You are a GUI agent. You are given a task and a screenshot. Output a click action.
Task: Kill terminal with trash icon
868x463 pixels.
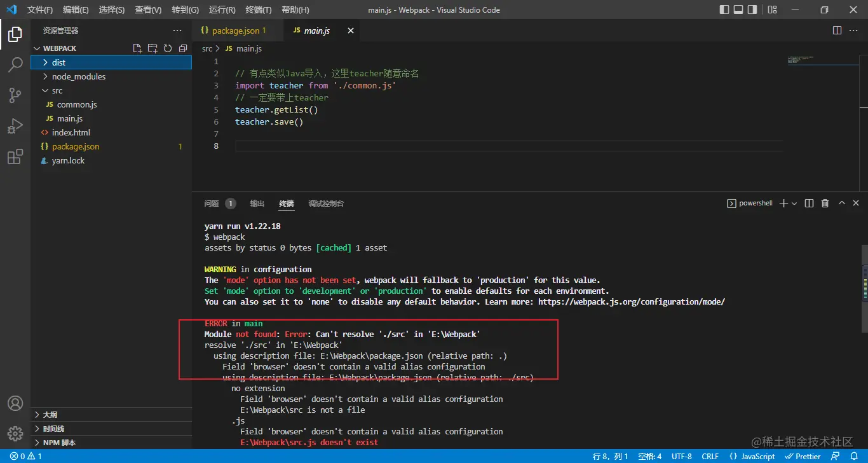pos(825,204)
